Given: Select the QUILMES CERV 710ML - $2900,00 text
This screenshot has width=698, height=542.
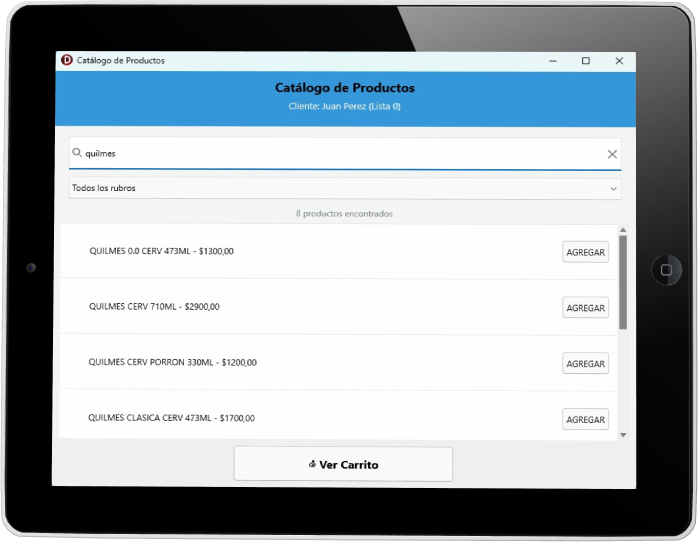Looking at the screenshot, I should pyautogui.click(x=154, y=307).
